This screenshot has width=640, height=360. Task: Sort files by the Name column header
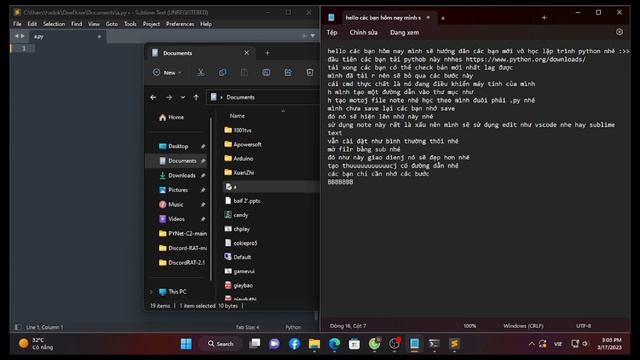point(237,116)
